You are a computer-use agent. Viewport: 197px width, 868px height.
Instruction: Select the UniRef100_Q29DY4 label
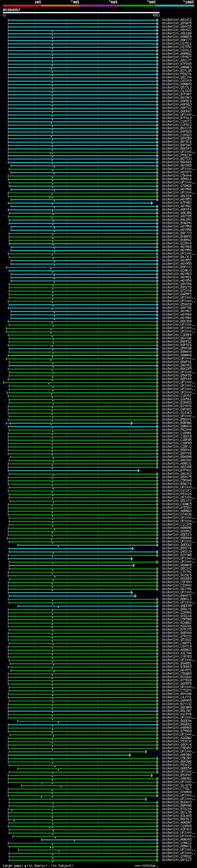tap(177, 243)
